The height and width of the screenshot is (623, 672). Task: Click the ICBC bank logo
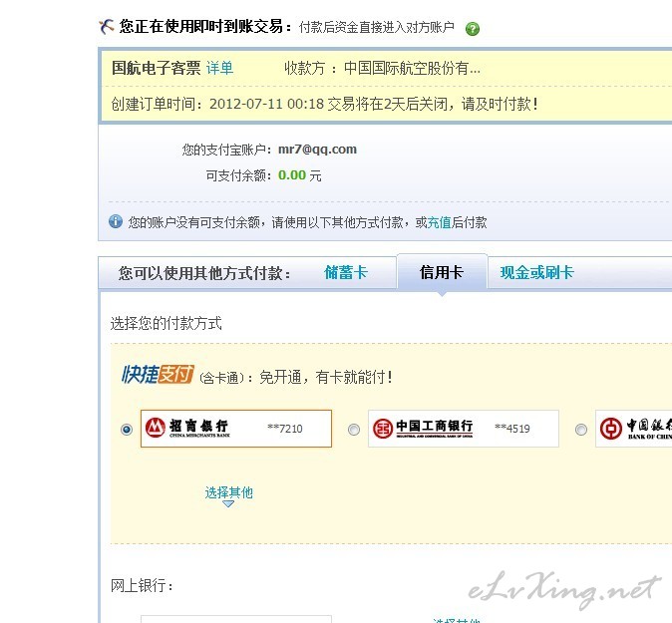[x=423, y=429]
